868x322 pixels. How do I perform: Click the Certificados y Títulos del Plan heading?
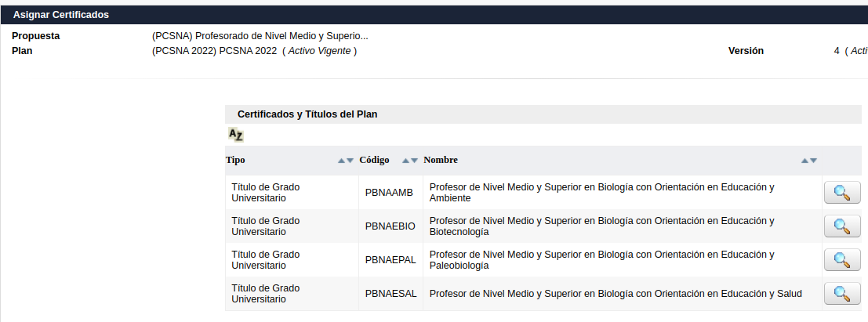click(x=307, y=114)
